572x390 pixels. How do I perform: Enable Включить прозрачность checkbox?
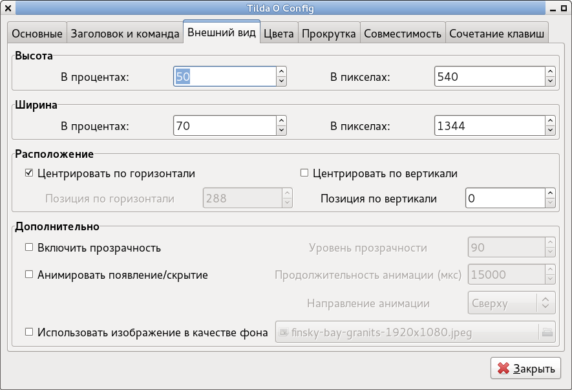[x=29, y=247]
